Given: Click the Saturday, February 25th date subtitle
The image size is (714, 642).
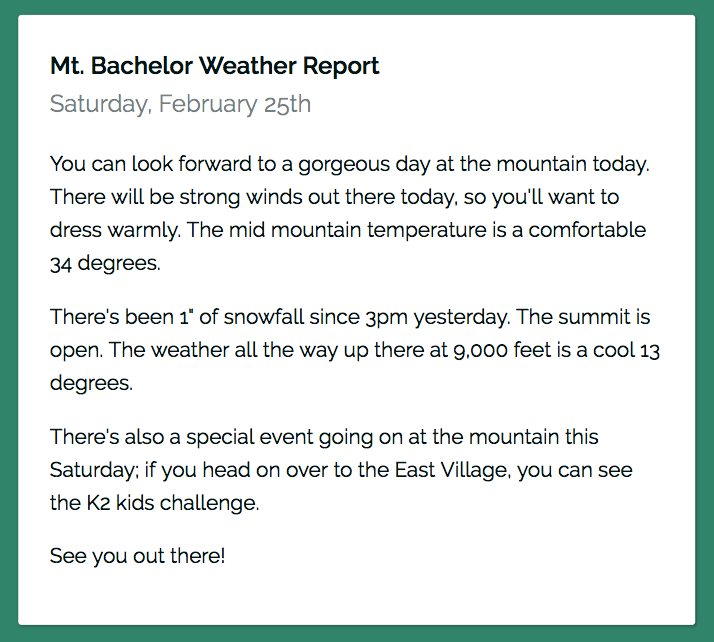Looking at the screenshot, I should 180,104.
